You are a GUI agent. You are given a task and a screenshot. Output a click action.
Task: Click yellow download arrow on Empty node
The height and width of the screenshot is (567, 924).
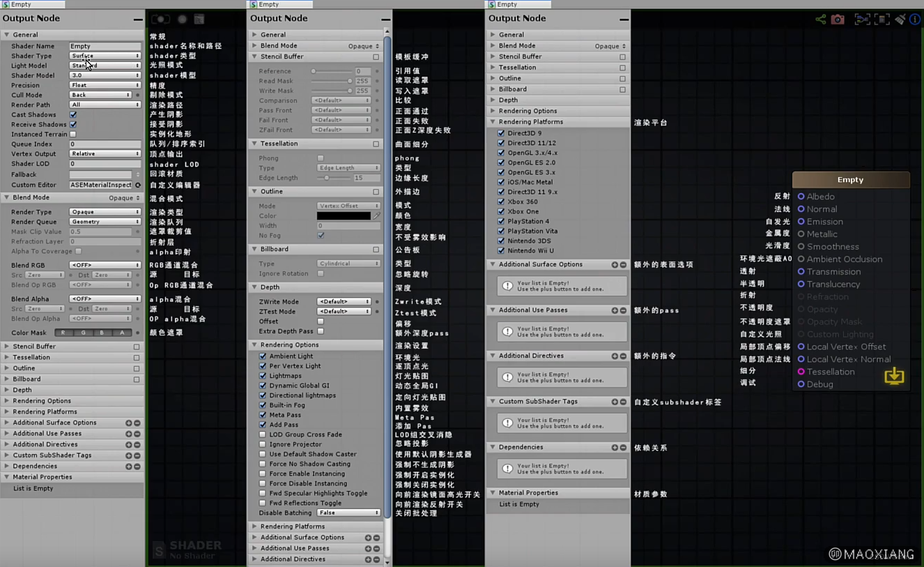pos(894,377)
